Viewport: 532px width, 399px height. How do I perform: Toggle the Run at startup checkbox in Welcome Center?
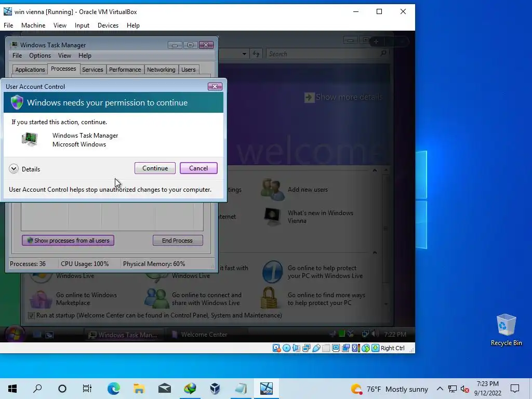pos(31,315)
